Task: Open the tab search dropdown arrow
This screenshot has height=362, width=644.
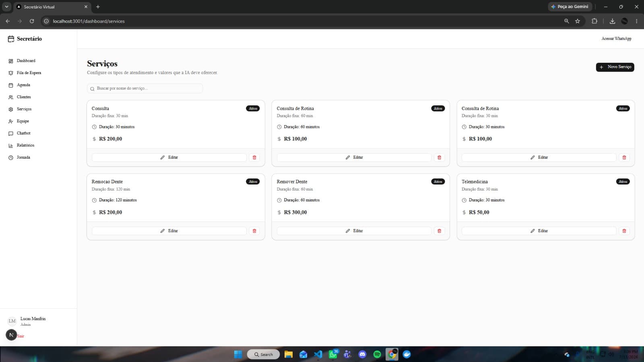Action: coord(6,6)
